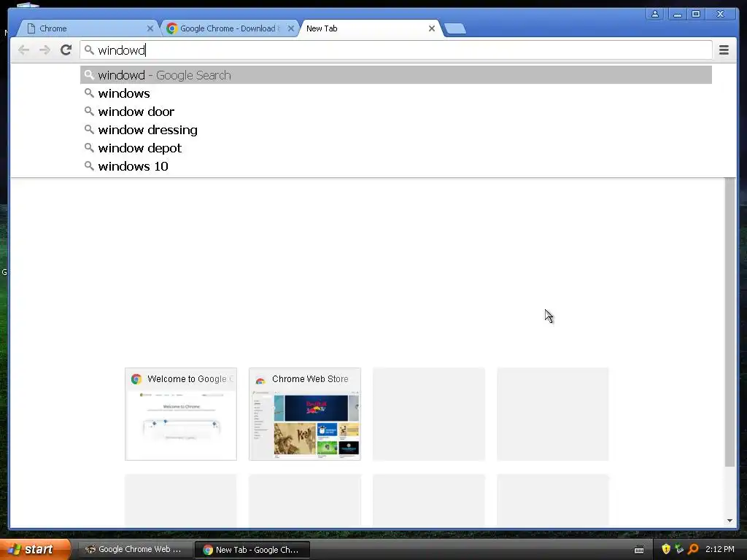This screenshot has height=560, width=747.
Task: Click the user profile icon in title bar
Action: point(655,14)
